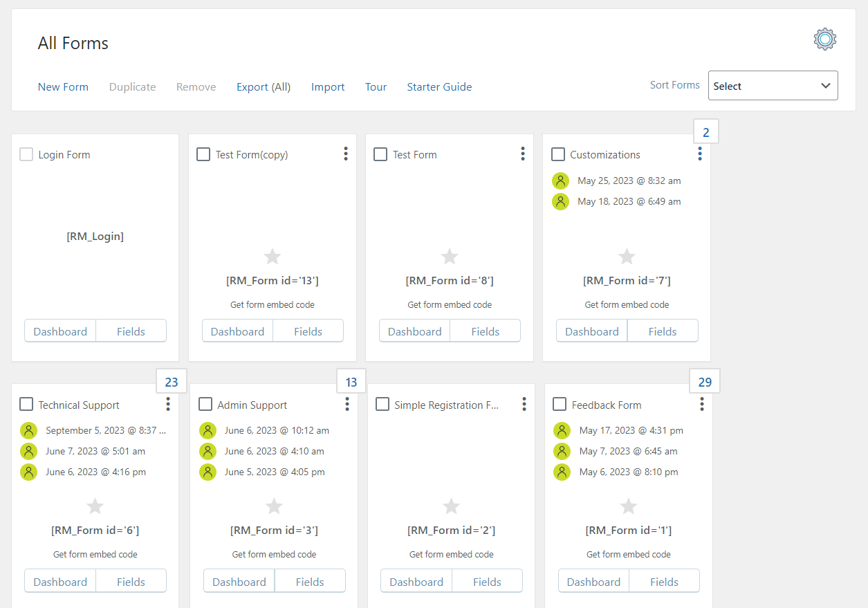Star the Technical Support form as favorite

point(95,506)
